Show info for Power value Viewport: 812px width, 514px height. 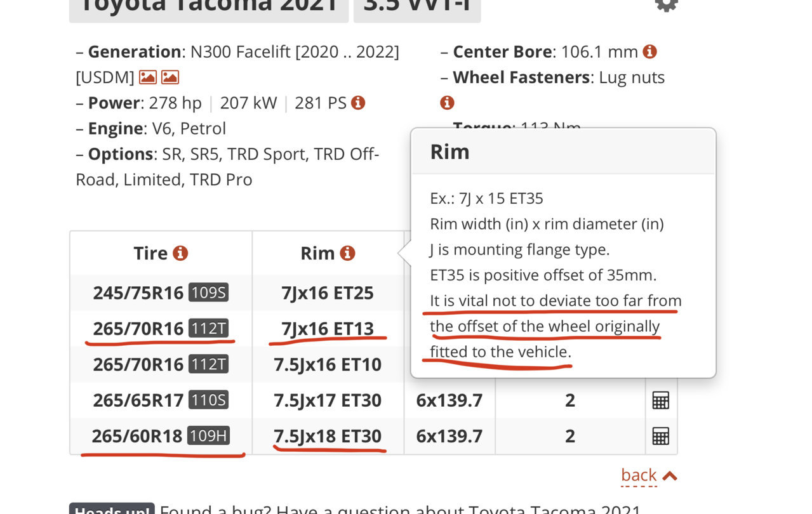358,103
